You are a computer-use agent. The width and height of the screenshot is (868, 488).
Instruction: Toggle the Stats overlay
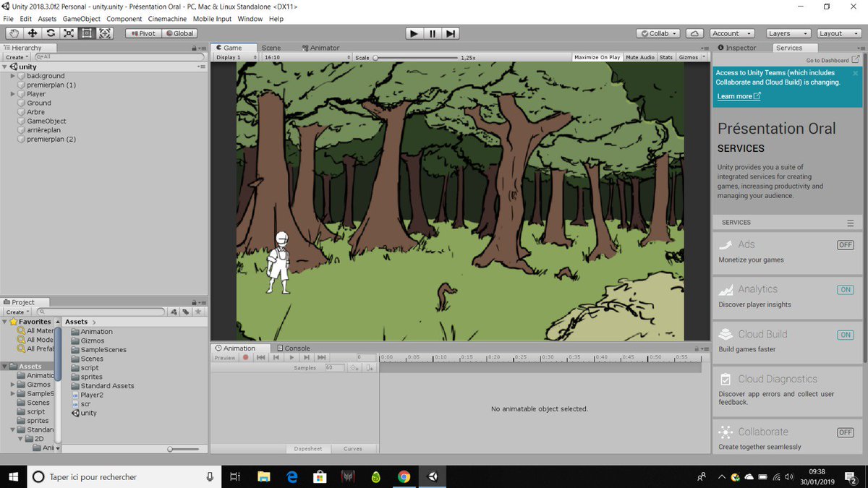[x=666, y=57]
